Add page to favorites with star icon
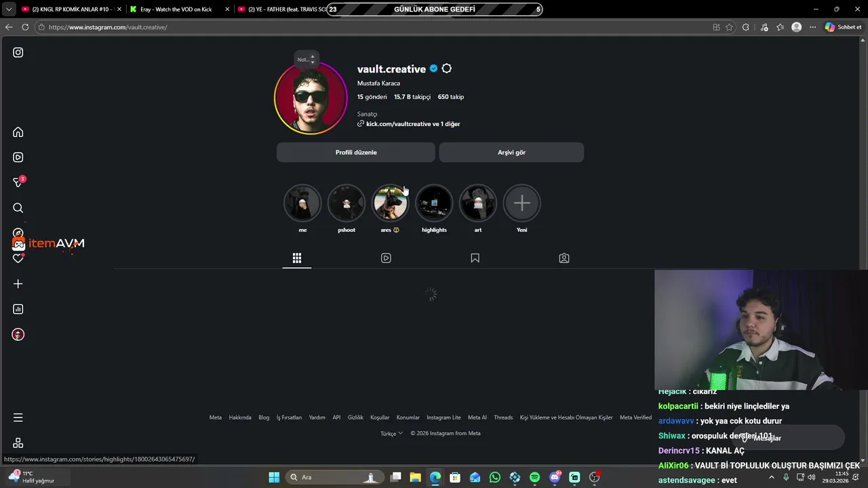This screenshot has height=488, width=868. click(729, 27)
